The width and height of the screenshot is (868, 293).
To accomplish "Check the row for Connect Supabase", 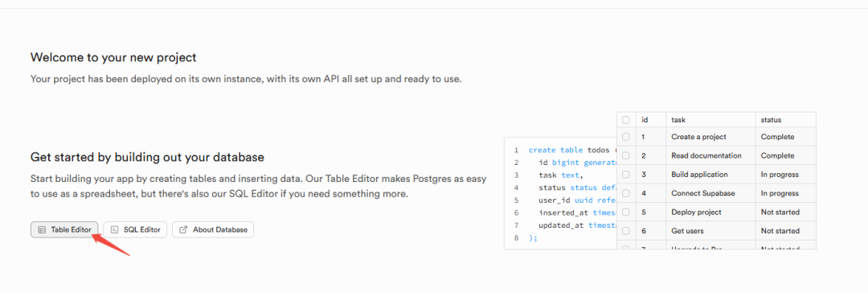I will [626, 193].
